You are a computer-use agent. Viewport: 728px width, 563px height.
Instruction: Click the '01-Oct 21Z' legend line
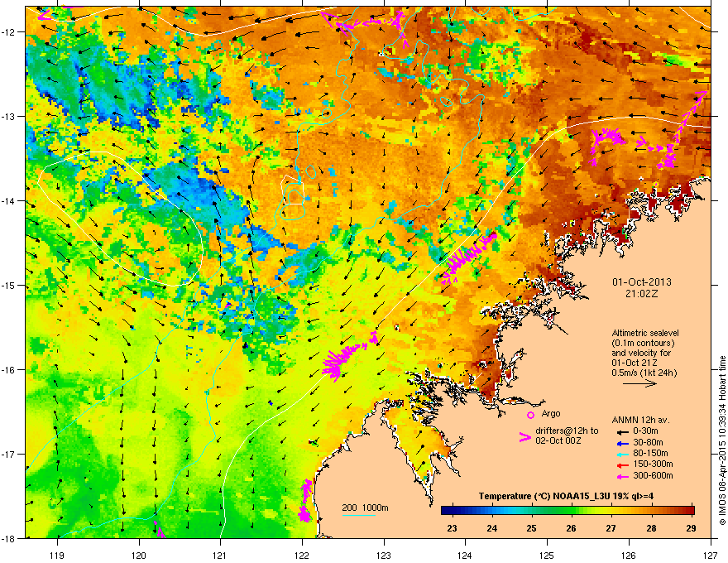coord(633,363)
